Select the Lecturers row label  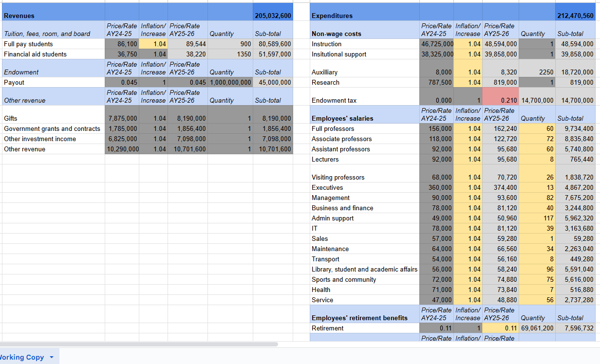coord(364,159)
